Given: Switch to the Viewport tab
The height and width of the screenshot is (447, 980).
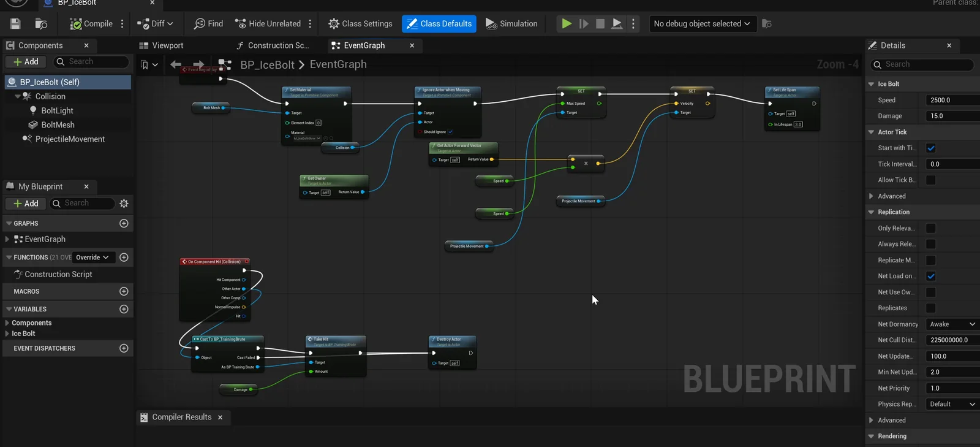Looking at the screenshot, I should (x=161, y=45).
